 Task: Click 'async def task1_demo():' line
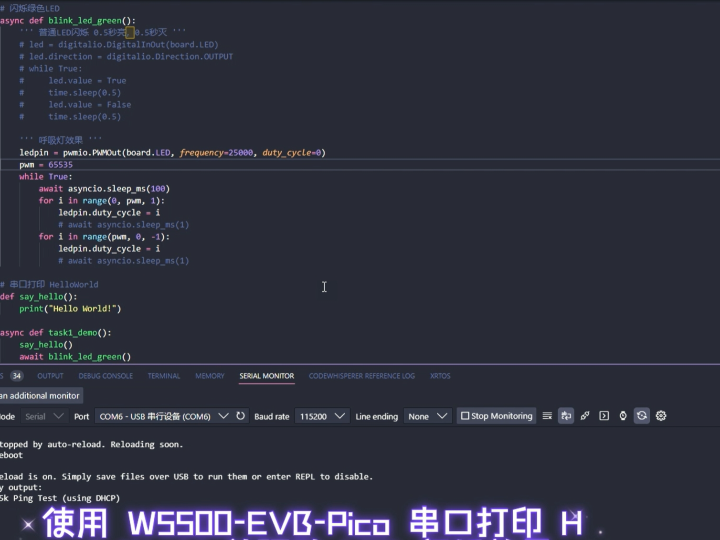tap(56, 333)
